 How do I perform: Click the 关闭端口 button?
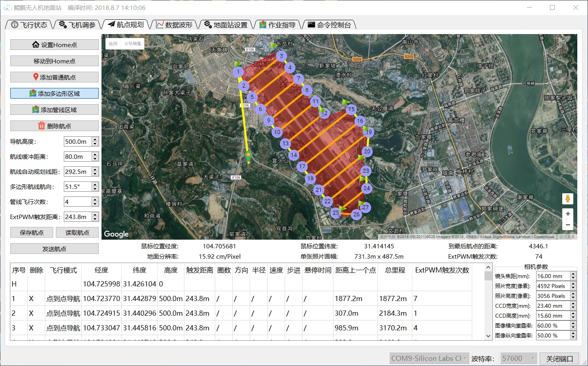coord(559,358)
